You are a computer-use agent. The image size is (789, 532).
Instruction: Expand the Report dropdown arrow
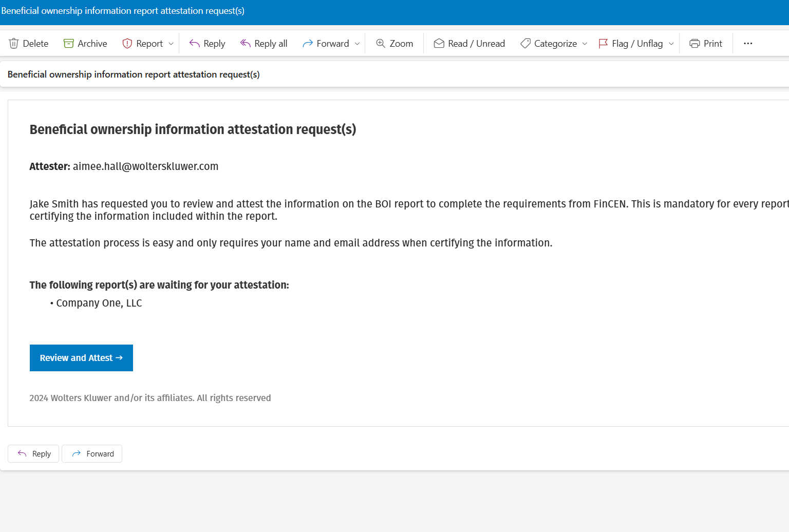point(171,44)
